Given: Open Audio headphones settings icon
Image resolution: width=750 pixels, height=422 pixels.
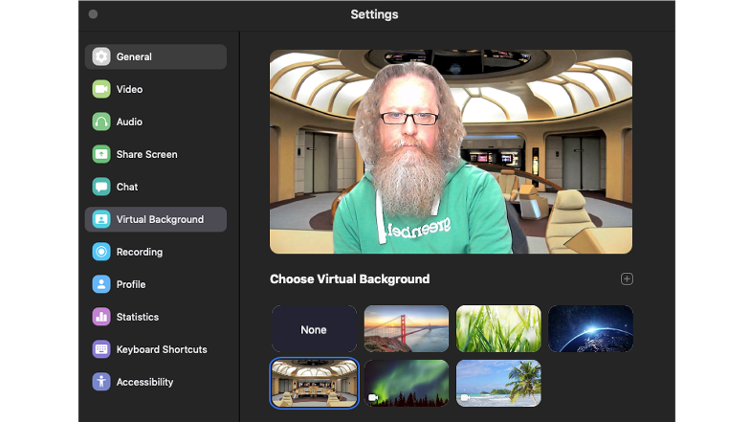Looking at the screenshot, I should (x=101, y=122).
